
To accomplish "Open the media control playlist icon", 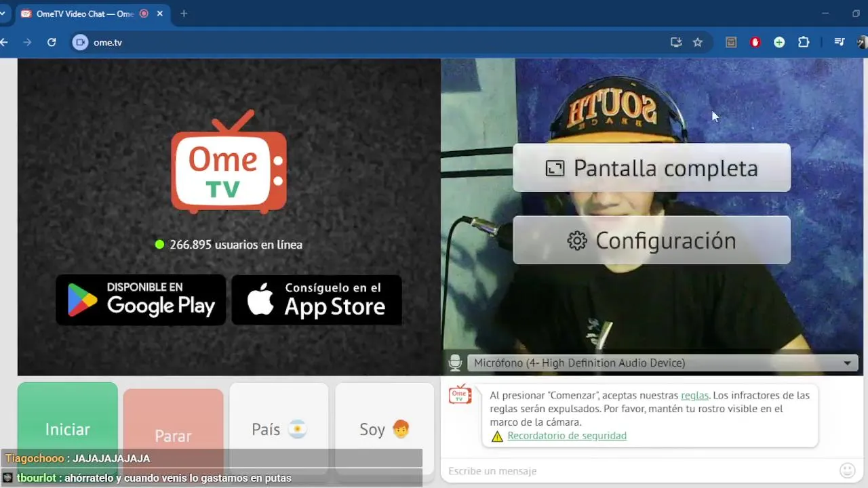I will 840,42.
